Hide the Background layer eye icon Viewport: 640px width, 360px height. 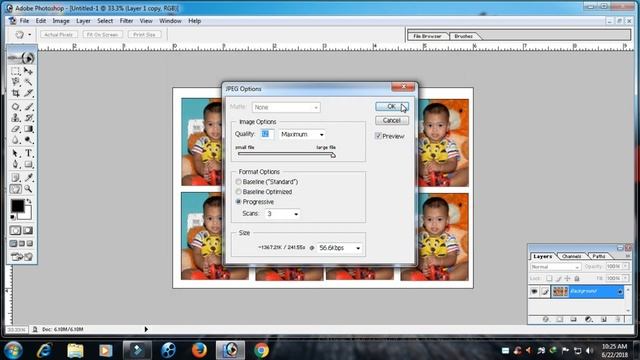click(x=534, y=291)
